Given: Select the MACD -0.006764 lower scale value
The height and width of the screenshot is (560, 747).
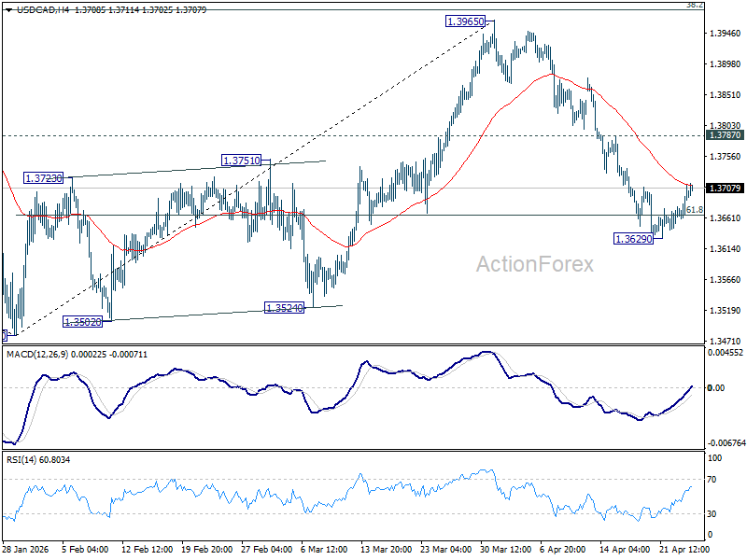Looking at the screenshot, I should pyautogui.click(x=726, y=442).
